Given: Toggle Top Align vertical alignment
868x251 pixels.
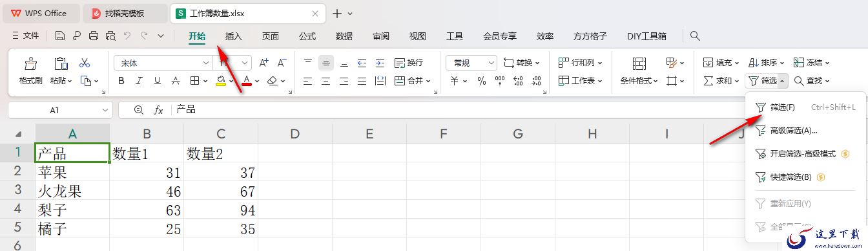Looking at the screenshot, I should click(x=307, y=63).
